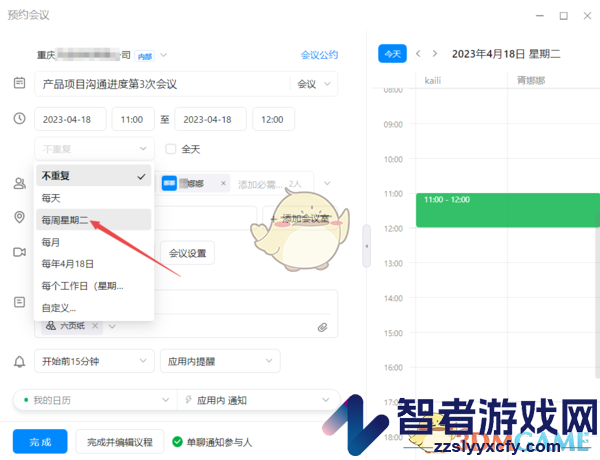
Task: Click the video camera icon
Action: click(20, 252)
